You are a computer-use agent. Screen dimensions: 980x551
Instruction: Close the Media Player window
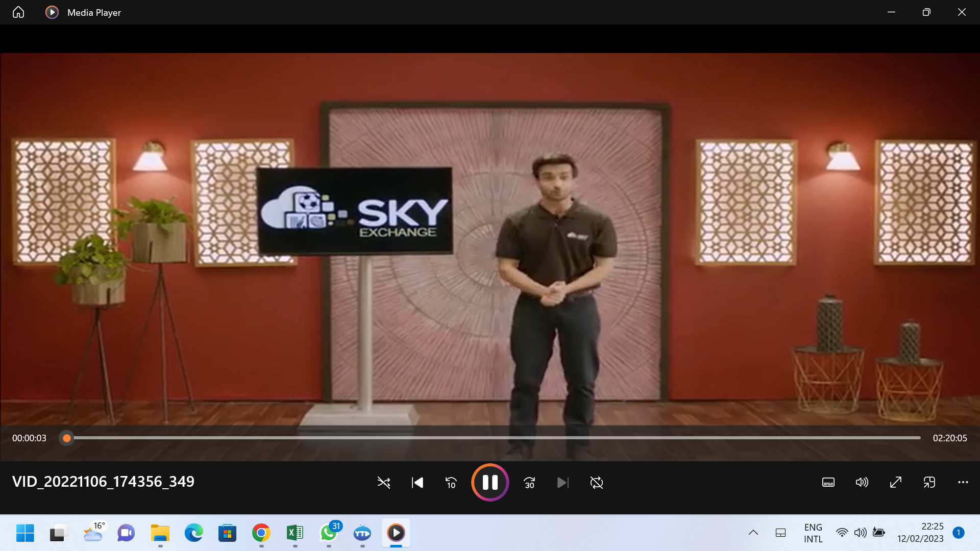[x=962, y=12]
